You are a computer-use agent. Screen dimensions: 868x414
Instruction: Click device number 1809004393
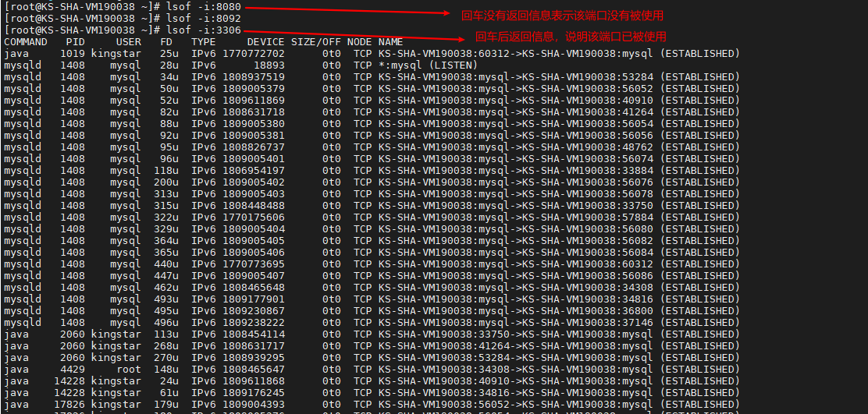tap(254, 405)
